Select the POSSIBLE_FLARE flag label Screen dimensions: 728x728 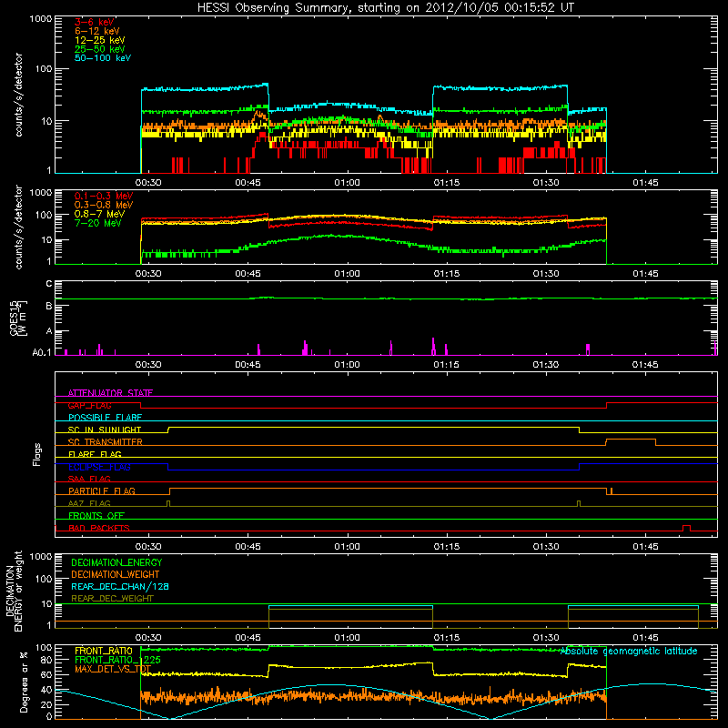[x=105, y=418]
